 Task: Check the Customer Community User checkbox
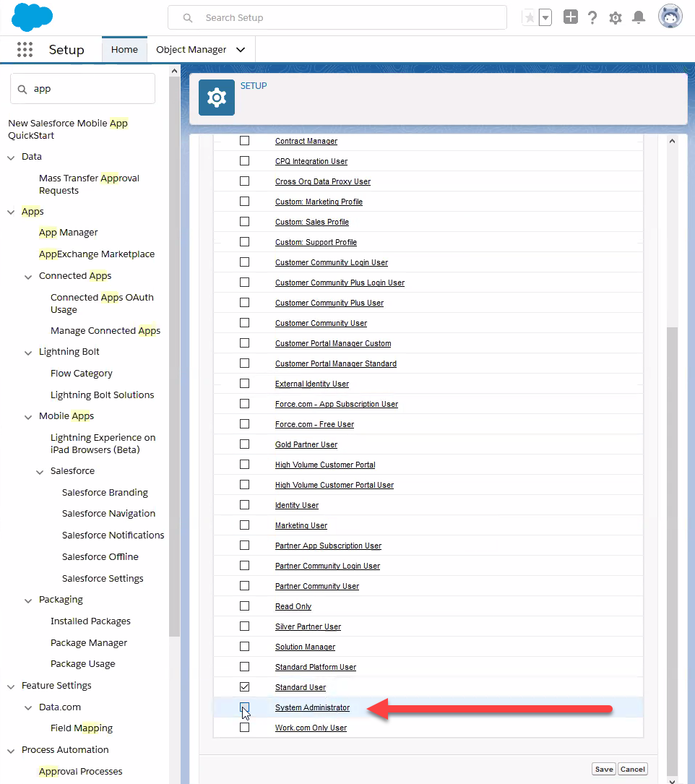coord(244,322)
